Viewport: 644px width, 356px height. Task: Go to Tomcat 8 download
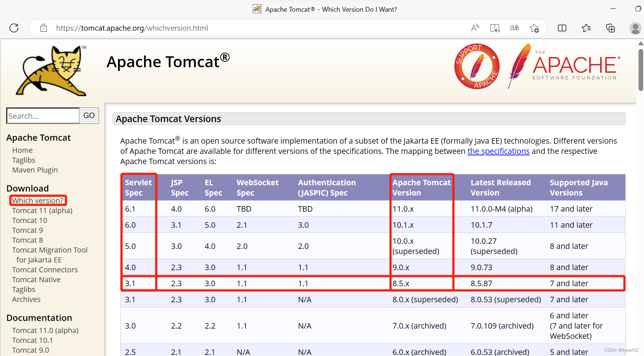(x=27, y=240)
